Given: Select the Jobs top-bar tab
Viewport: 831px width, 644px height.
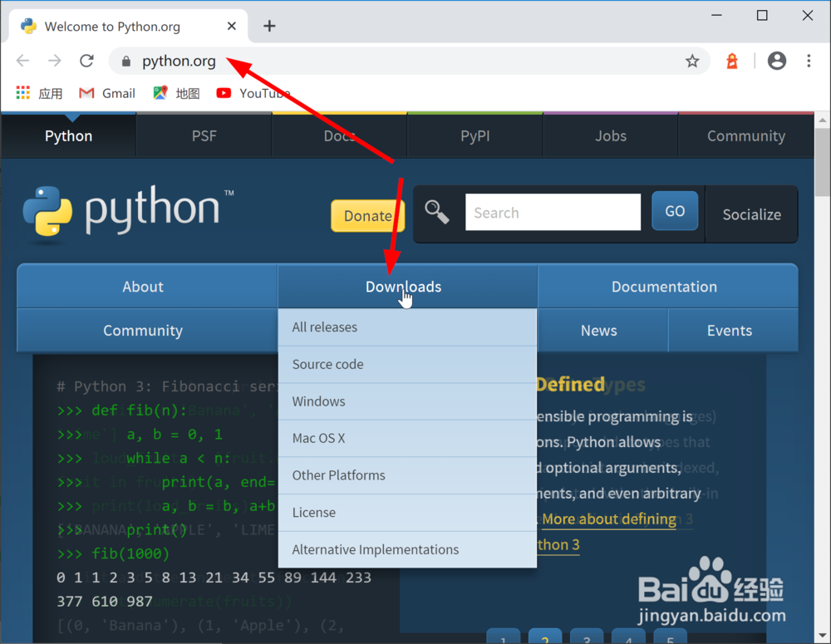Looking at the screenshot, I should (x=611, y=135).
